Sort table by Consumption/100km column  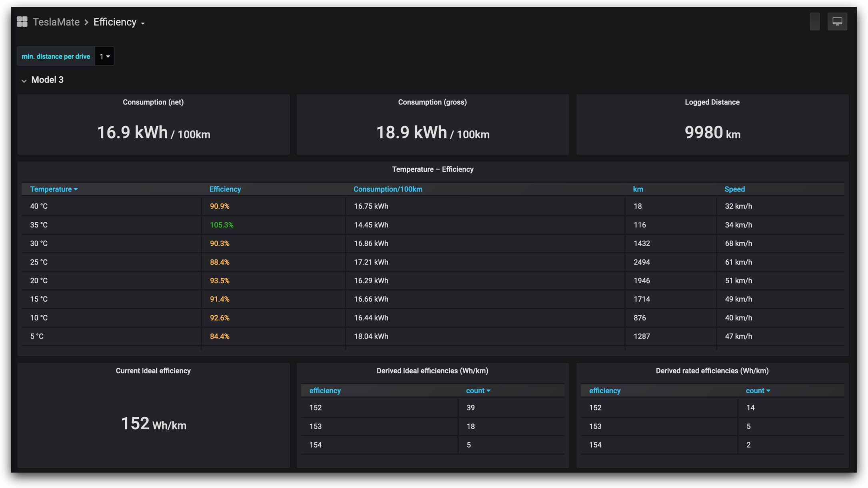tap(387, 189)
